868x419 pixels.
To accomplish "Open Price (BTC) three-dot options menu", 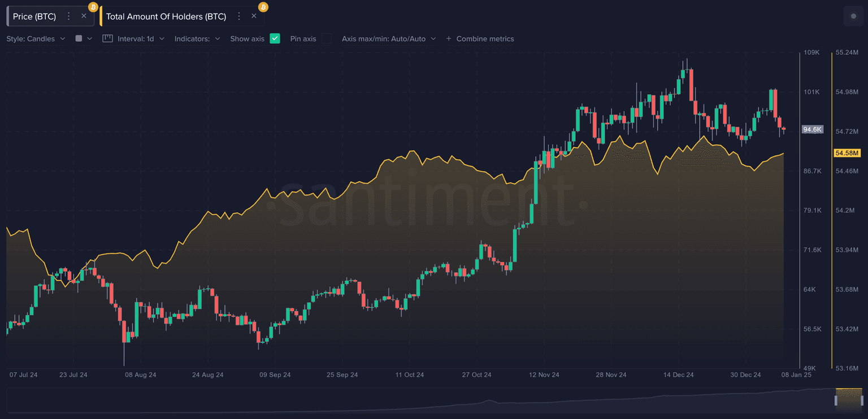I will [x=68, y=16].
